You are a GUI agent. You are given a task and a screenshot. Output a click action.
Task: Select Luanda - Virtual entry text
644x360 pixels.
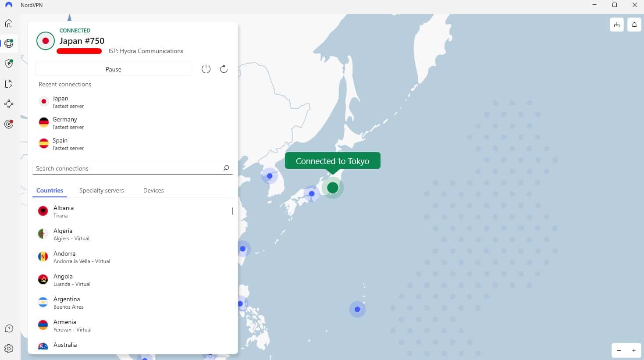(x=72, y=284)
